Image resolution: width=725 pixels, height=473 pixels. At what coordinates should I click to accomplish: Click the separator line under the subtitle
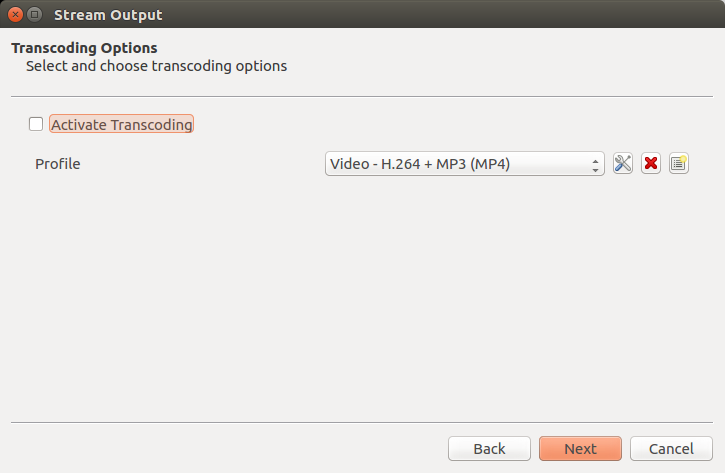point(362,97)
